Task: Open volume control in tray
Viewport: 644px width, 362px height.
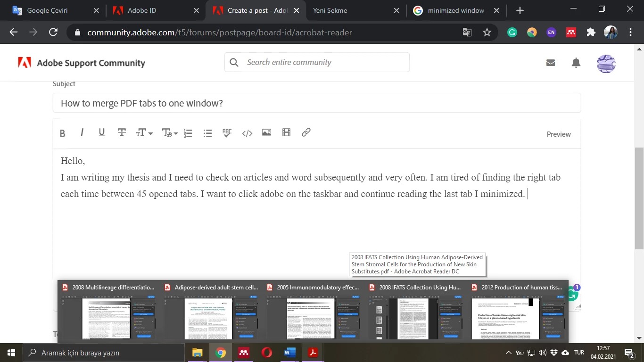Action: pos(542,353)
